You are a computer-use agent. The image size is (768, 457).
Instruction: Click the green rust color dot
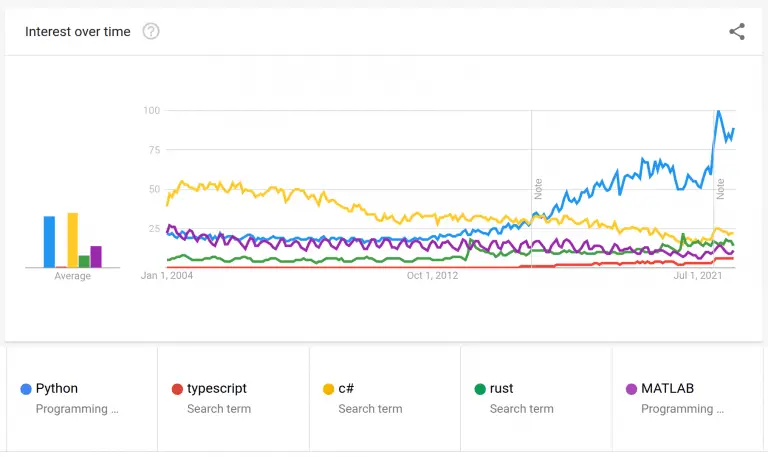pyautogui.click(x=480, y=389)
